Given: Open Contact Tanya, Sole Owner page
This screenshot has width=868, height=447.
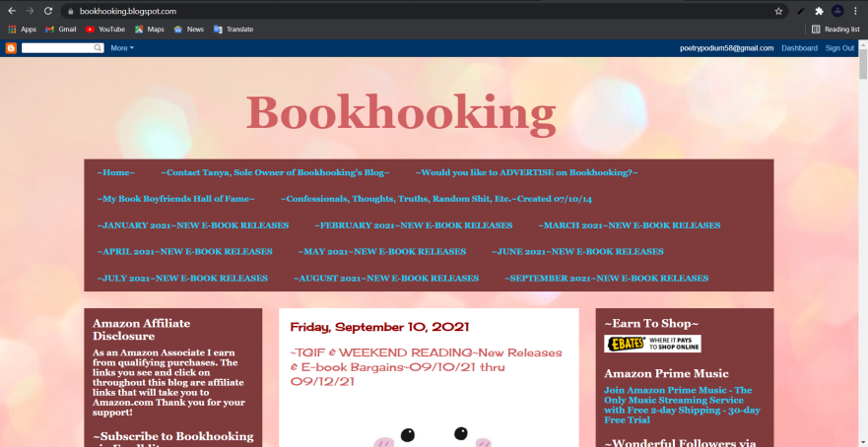Looking at the screenshot, I should coord(275,172).
